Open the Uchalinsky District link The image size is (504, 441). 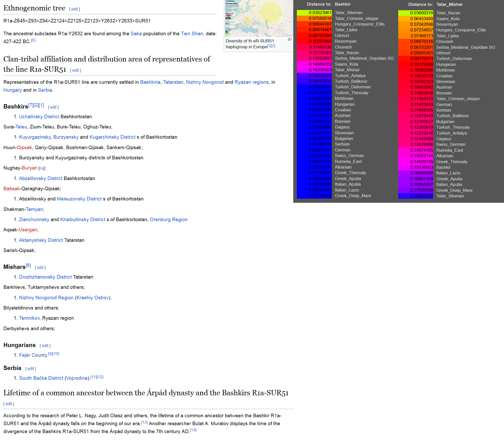coord(39,117)
